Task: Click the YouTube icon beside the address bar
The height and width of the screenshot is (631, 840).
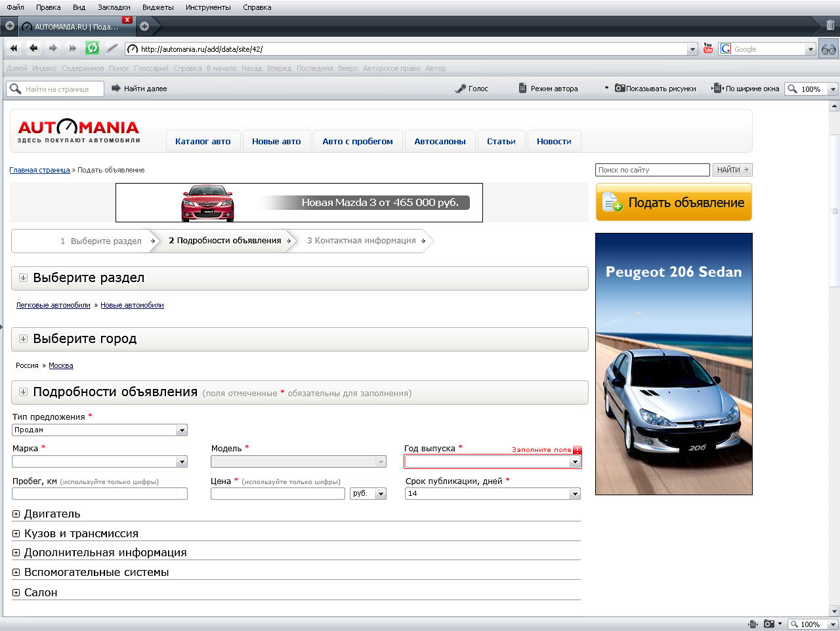Action: [707, 48]
